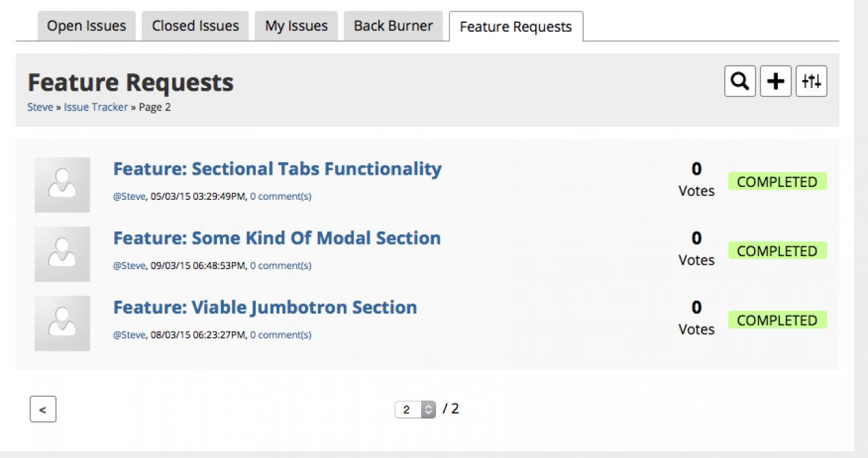The height and width of the screenshot is (458, 868).
Task: Switch to the Open Issues tab
Action: [x=86, y=26]
